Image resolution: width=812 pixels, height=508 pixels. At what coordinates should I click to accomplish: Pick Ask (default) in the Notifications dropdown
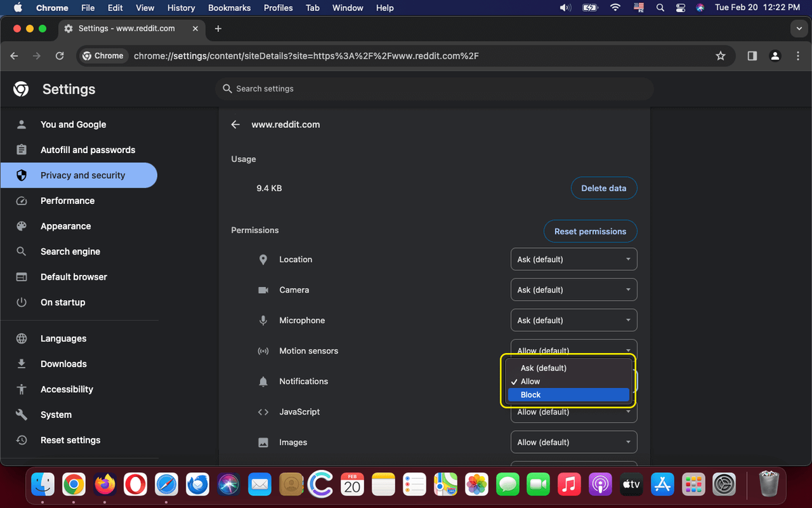(x=568, y=368)
